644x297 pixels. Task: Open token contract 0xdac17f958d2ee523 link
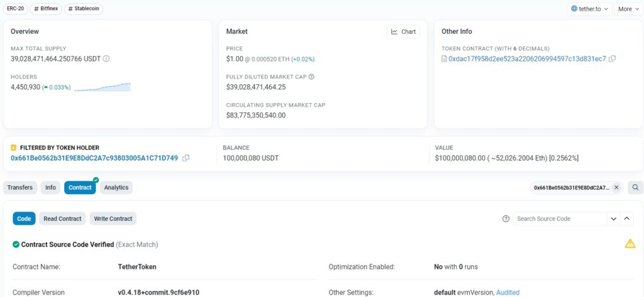click(x=527, y=58)
